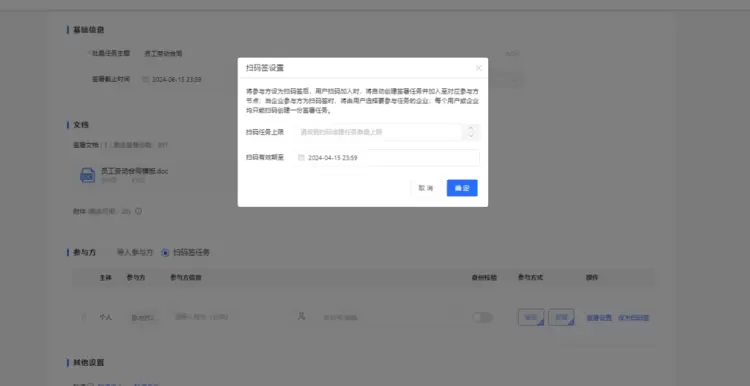Screen dimensions: 750x386
Task: Click the 员工劳动合同模板.doc file icon
Action: [87, 175]
